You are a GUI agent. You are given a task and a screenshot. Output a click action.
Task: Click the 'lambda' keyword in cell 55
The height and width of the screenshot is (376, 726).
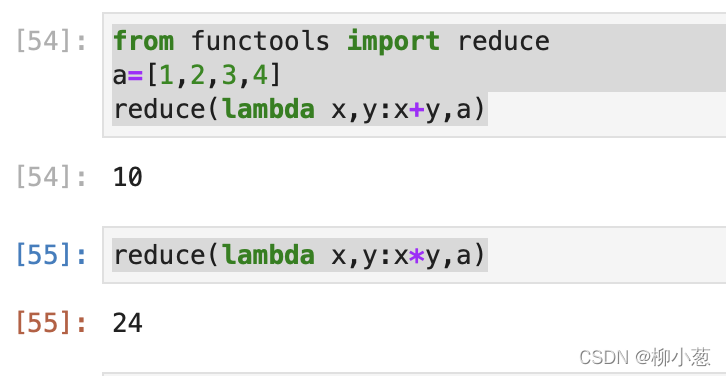pos(269,255)
